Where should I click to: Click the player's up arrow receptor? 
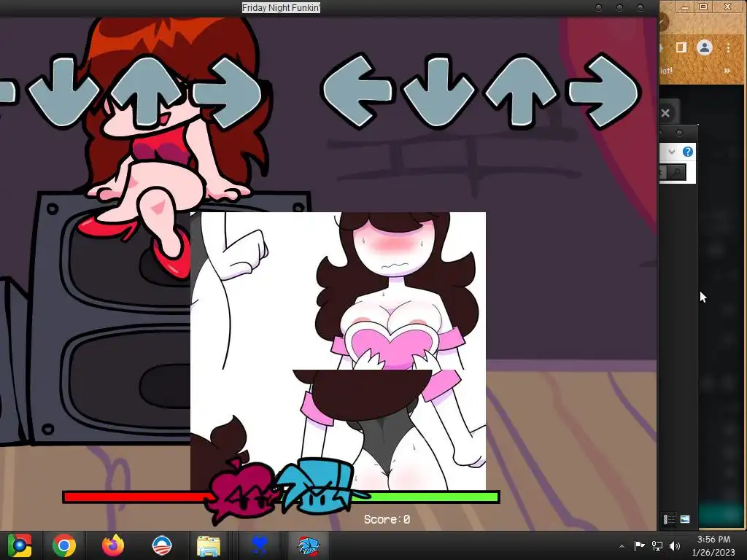pos(521,91)
